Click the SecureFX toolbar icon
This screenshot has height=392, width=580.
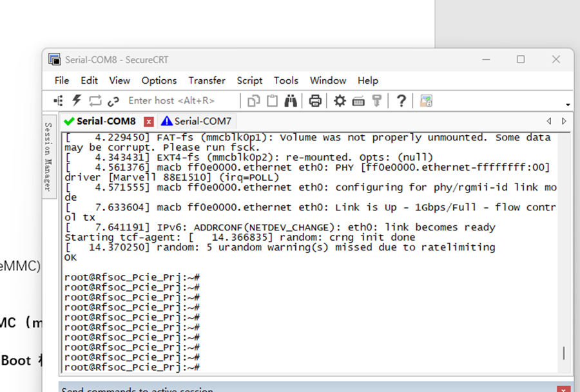click(426, 100)
